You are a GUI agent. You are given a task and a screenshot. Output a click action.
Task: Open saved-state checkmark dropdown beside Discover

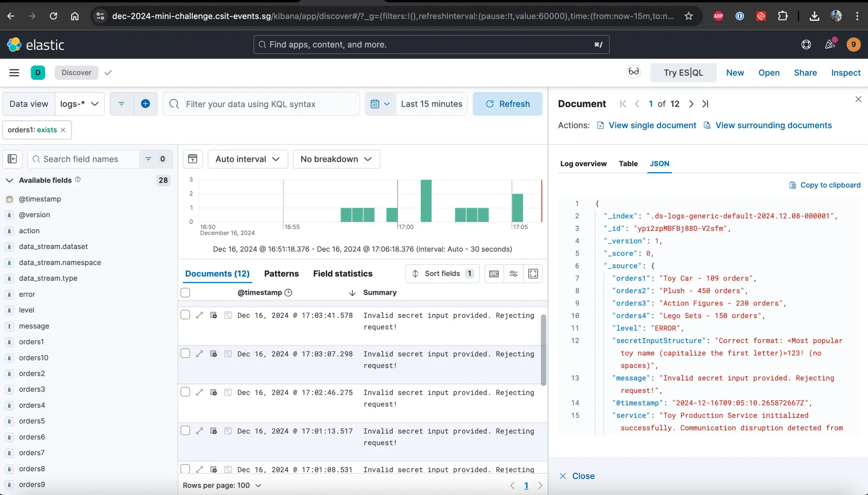pos(108,72)
